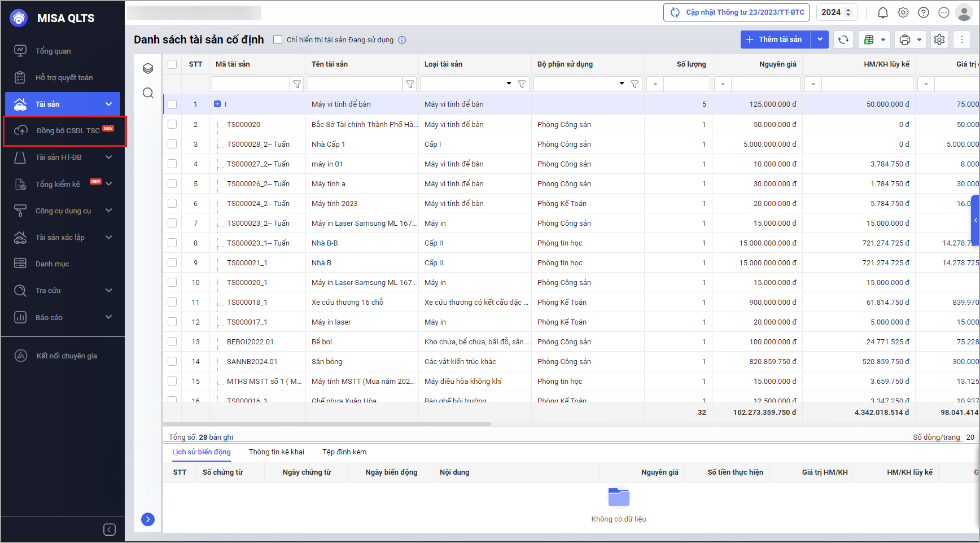Screen dimensions: 980x543
Task: Click the layers icon in side panel
Action: pos(148,68)
